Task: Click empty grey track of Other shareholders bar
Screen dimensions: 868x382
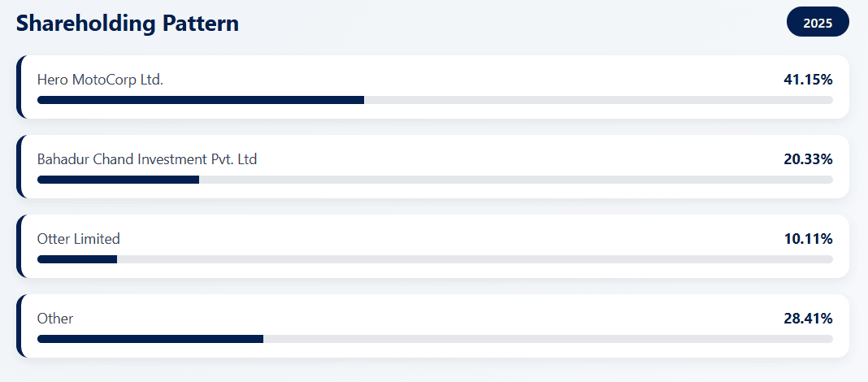Action: pos(548,339)
